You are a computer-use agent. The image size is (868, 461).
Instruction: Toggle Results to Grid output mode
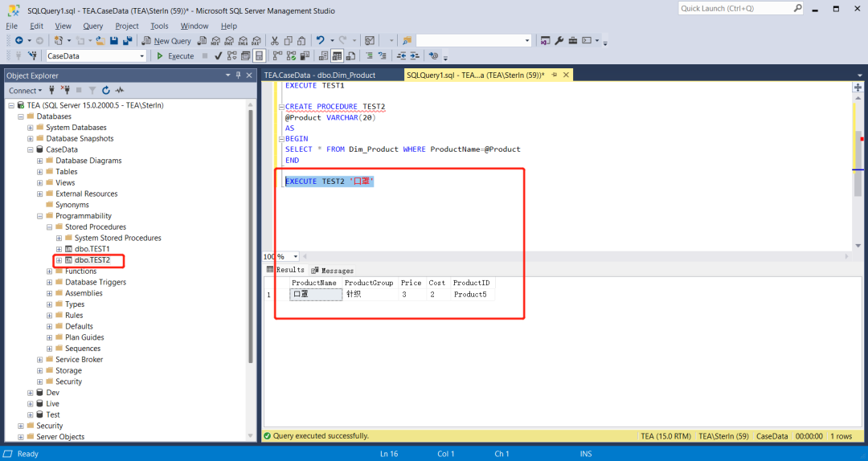pyautogui.click(x=338, y=56)
